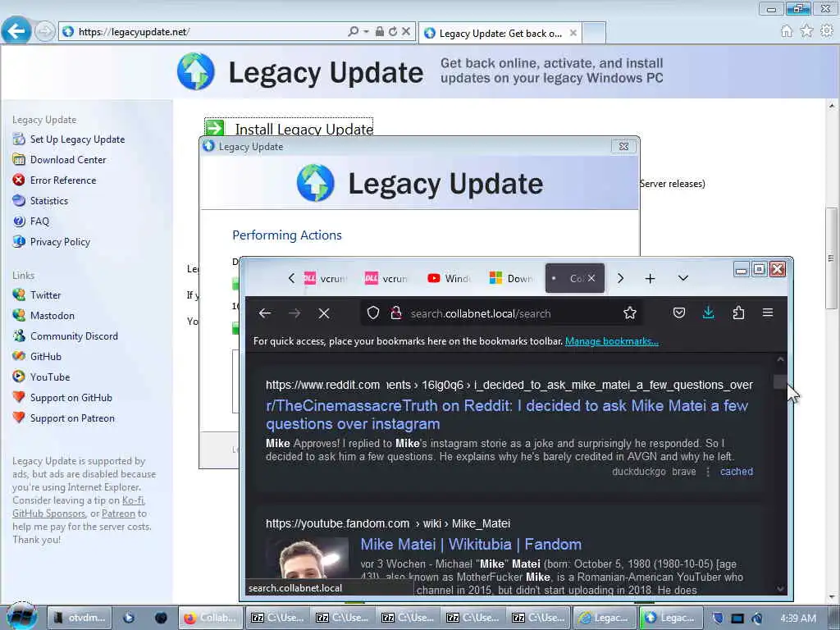Open the Statistics sidebar link
Screen dimensions: 840x630
48,201
